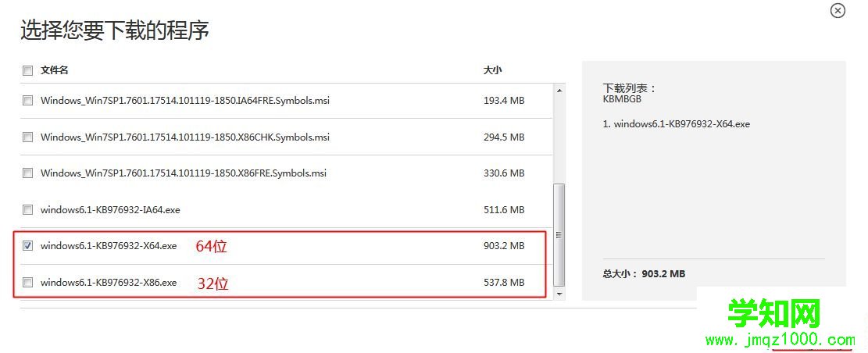Select the windows6.1-KB976932-IA64.exe file name
The height and width of the screenshot is (353, 868).
pos(110,210)
